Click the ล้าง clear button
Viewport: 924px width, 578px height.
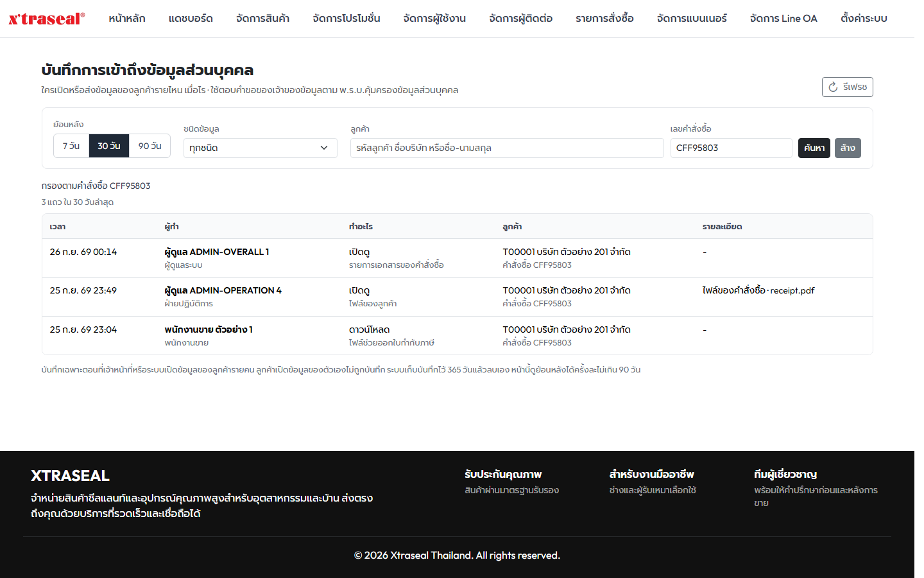(848, 148)
